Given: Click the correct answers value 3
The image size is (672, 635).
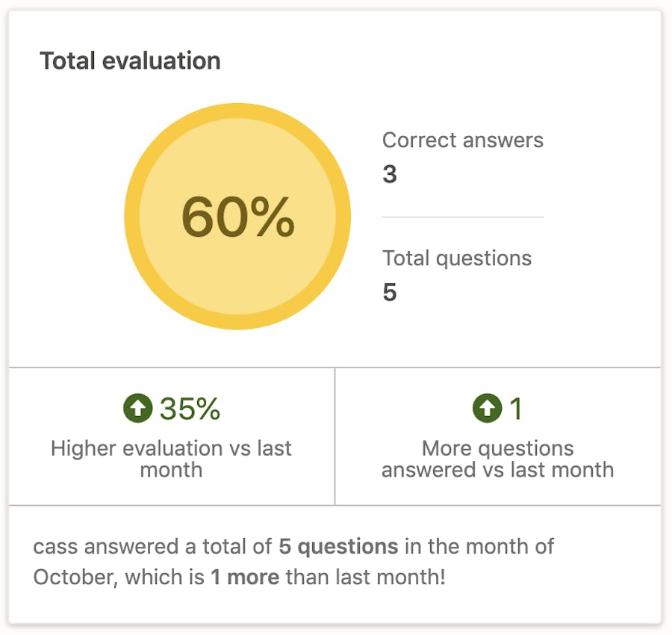Looking at the screenshot, I should click(x=390, y=174).
